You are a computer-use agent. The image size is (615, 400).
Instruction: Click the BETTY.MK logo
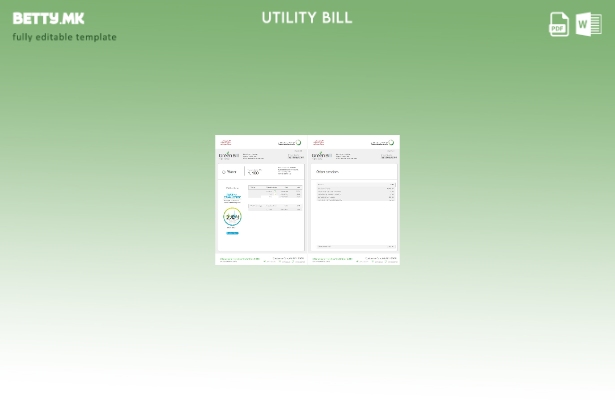point(48,18)
